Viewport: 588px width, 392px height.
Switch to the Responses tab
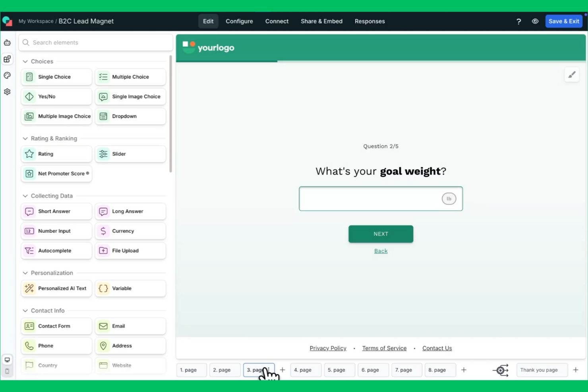[x=369, y=21]
